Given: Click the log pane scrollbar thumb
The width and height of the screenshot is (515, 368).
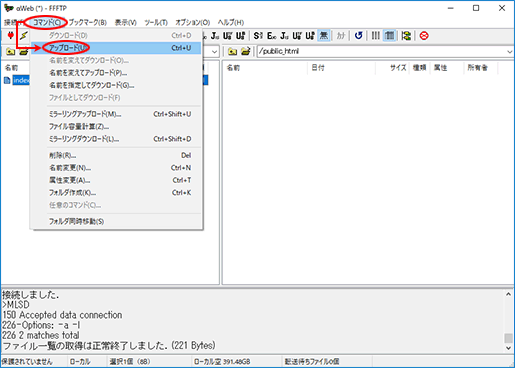Looking at the screenshot, I should coord(508,338).
